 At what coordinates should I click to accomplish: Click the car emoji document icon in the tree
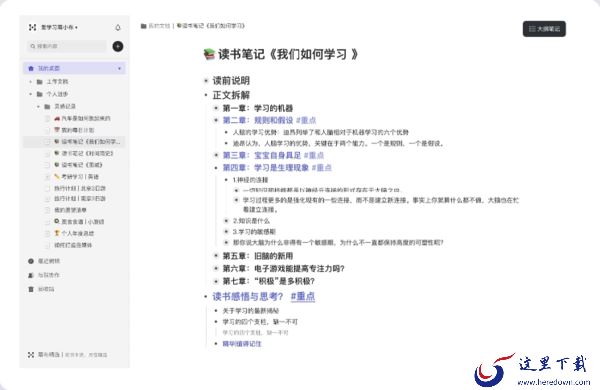[57, 118]
